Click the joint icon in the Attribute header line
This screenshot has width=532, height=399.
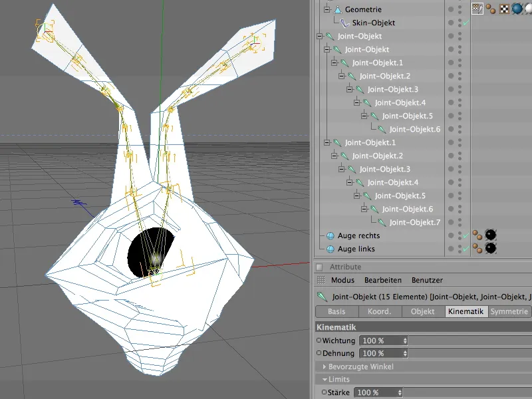point(322,297)
